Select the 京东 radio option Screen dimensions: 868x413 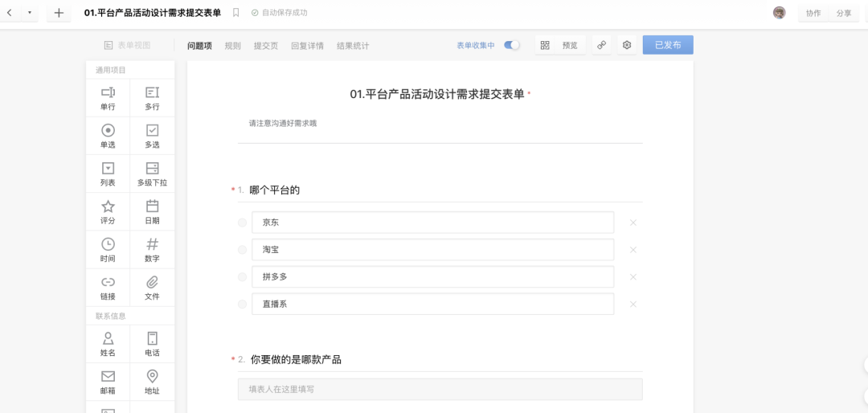tap(243, 223)
